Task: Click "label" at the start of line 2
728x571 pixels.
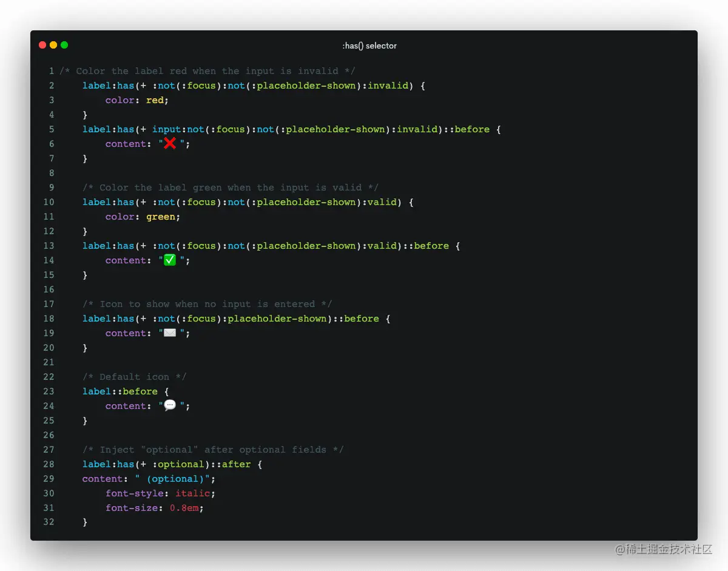Action: pyautogui.click(x=97, y=86)
